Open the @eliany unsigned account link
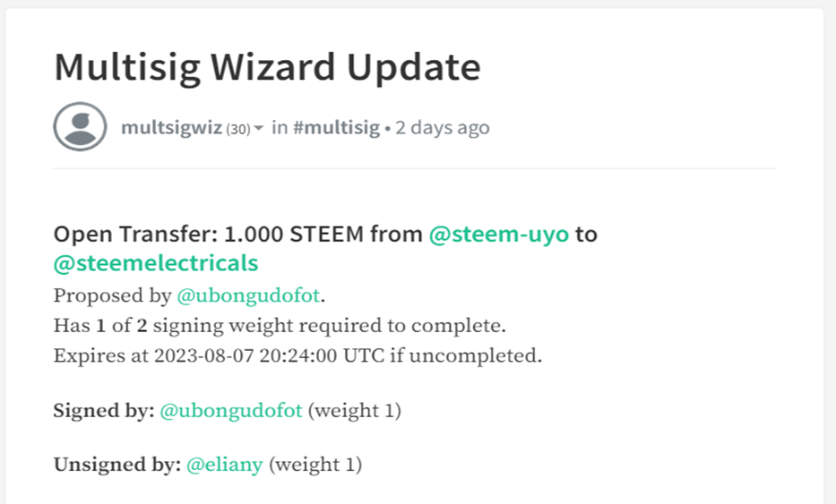 coord(225,465)
